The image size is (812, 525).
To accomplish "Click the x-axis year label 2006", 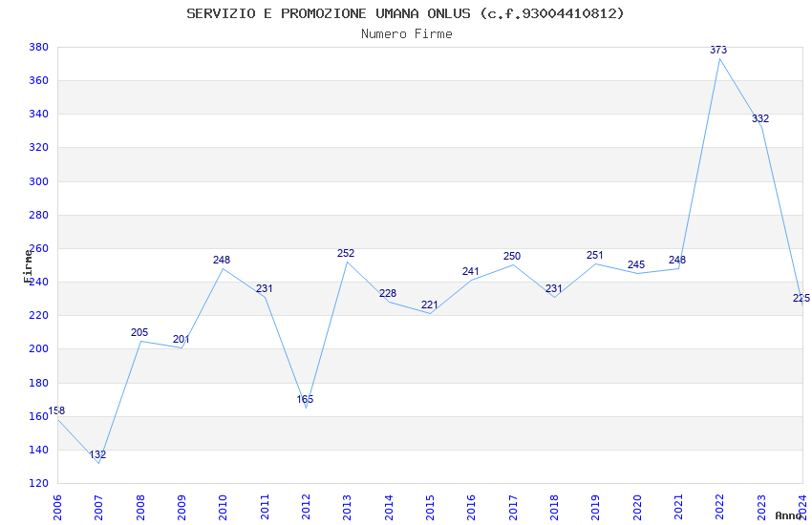I will tap(57, 508).
